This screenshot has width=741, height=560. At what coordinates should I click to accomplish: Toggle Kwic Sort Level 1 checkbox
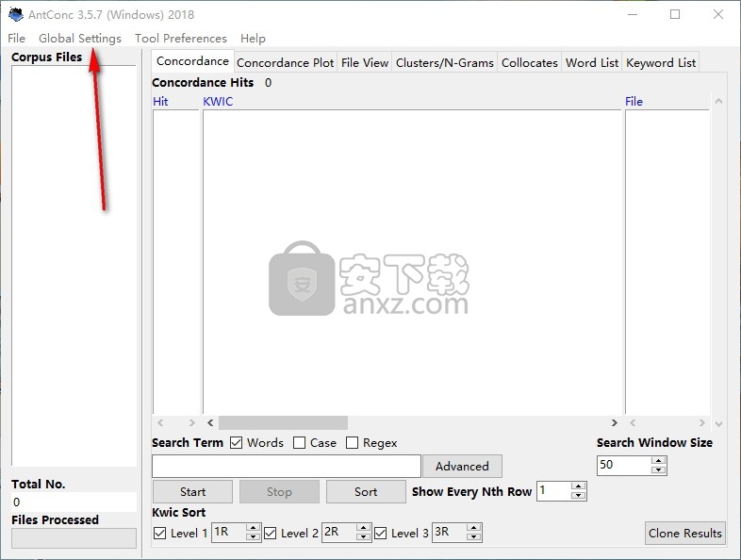(159, 534)
